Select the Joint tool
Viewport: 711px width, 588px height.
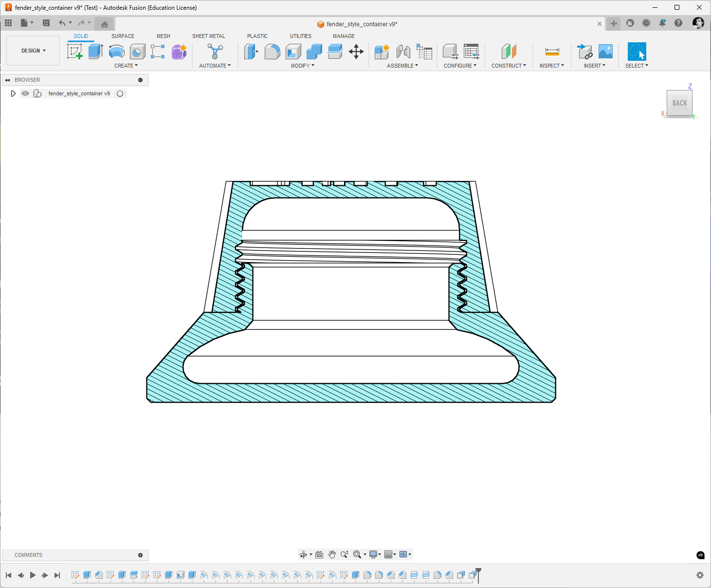coord(403,51)
